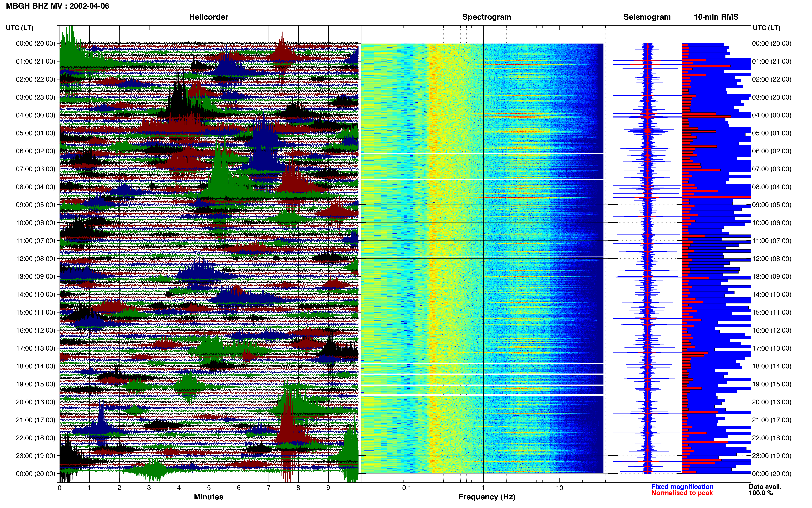Screen dimensions: 812x508
Task: Click the left-side 'UTC (LT)' axis label
Action: [19, 28]
